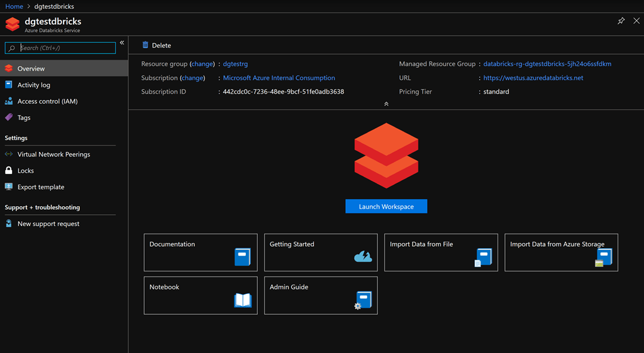The height and width of the screenshot is (353, 644).
Task: Click dgtestdbricks in the breadcrumb
Action: 54,6
